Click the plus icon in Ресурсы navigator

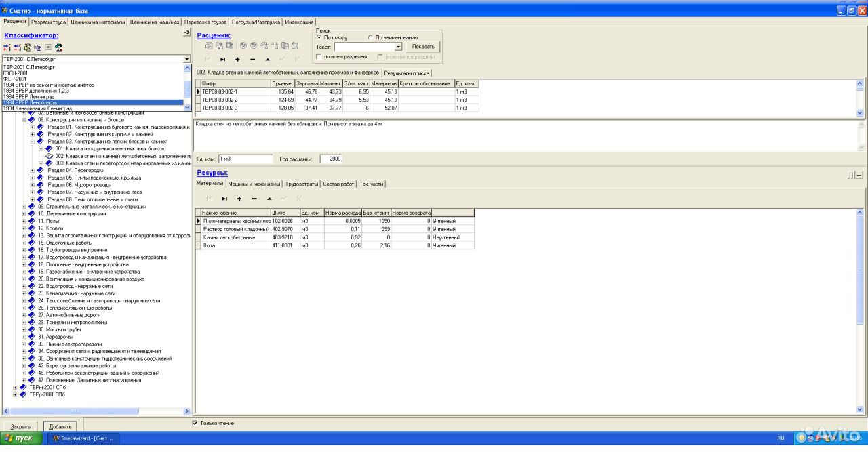coord(239,199)
